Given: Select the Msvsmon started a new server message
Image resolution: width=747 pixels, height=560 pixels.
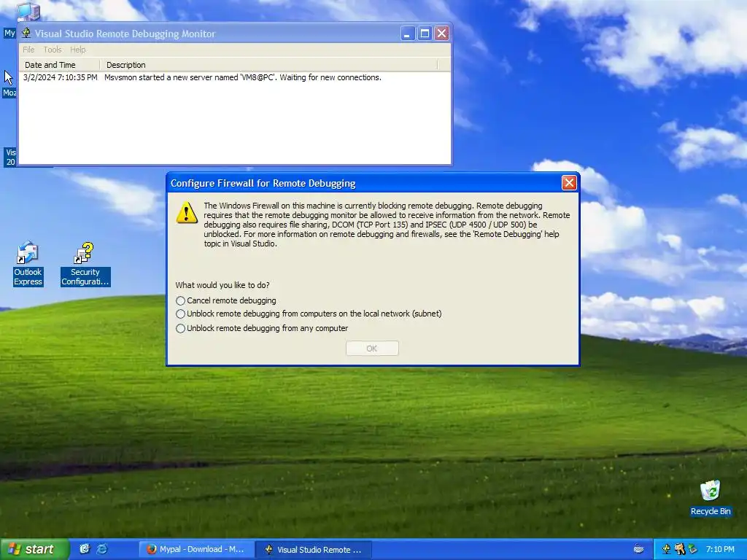Looking at the screenshot, I should [x=243, y=77].
